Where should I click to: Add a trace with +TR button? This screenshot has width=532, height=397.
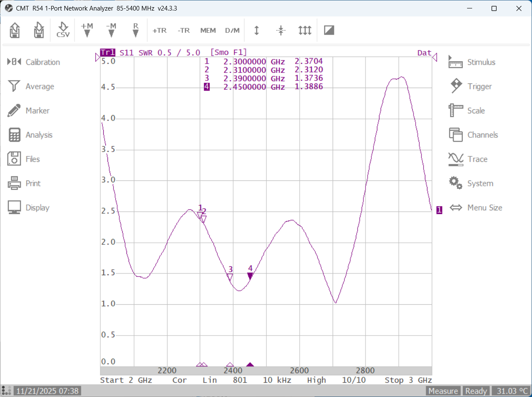(160, 30)
